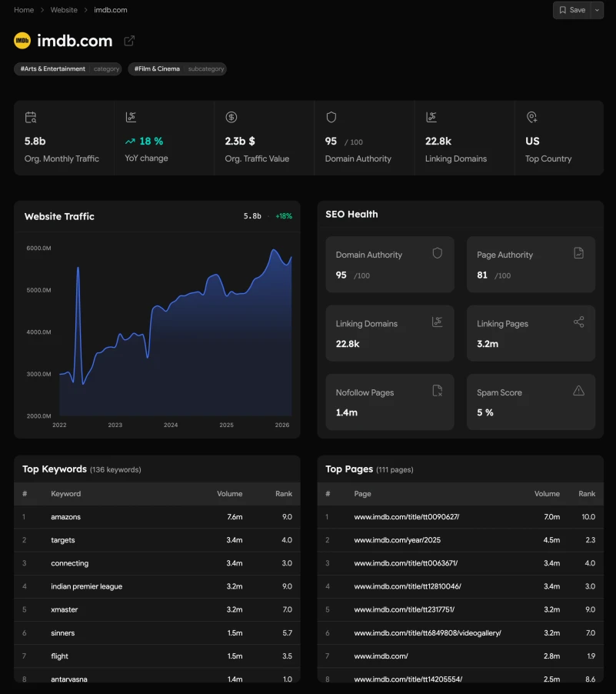616x694 pixels.
Task: Click the (111 pages) count label
Action: point(395,469)
